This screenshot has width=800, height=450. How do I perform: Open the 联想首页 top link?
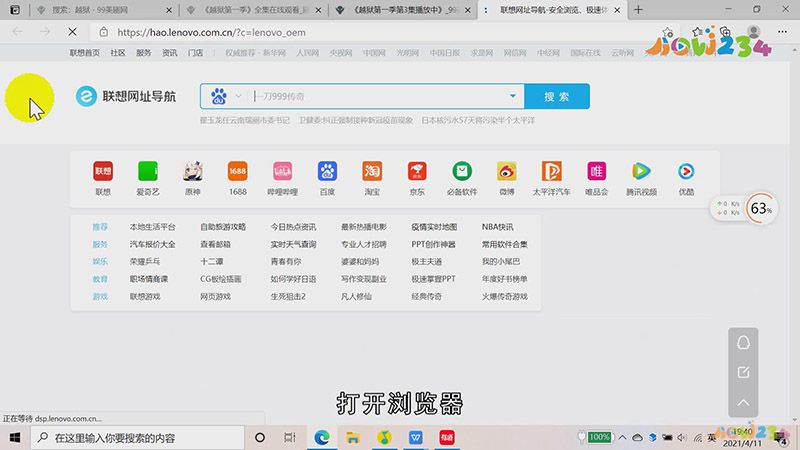pos(85,53)
